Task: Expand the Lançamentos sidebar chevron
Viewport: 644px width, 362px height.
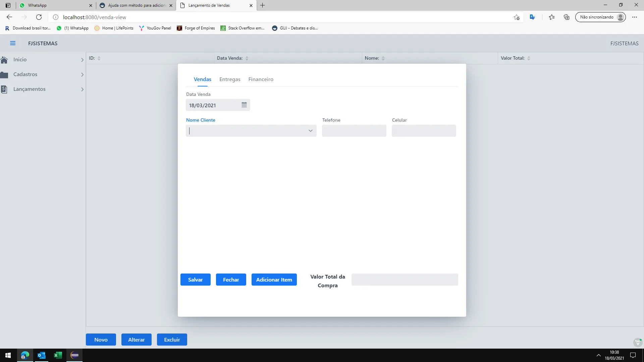Action: pyautogui.click(x=82, y=89)
